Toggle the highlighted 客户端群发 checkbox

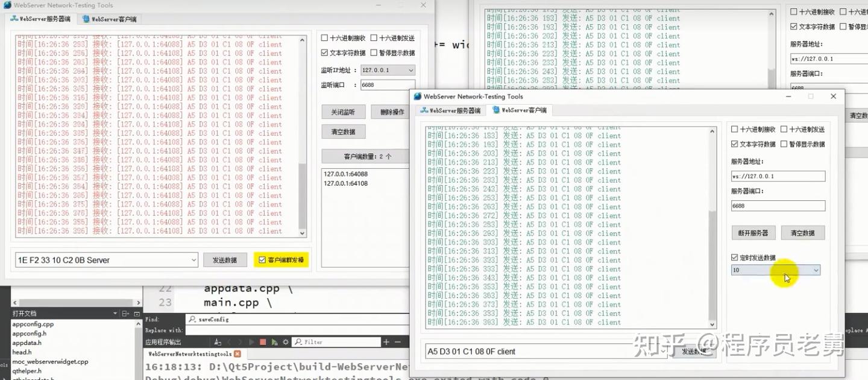tap(263, 259)
